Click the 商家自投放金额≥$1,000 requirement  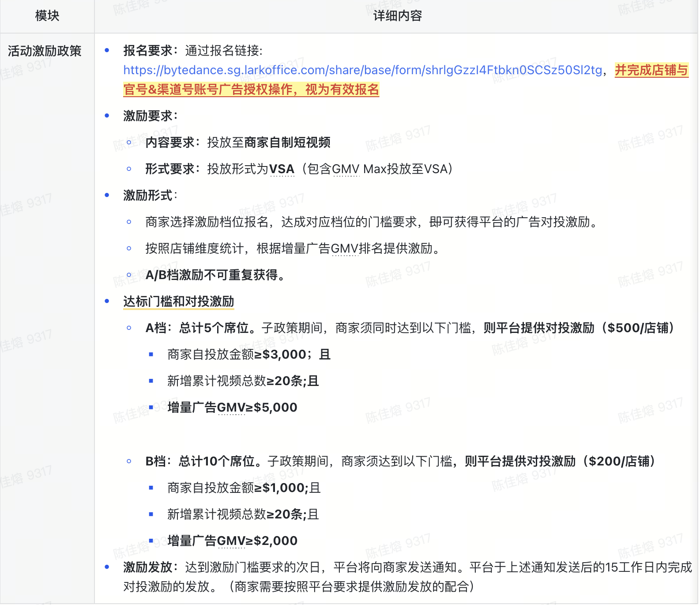tap(244, 488)
